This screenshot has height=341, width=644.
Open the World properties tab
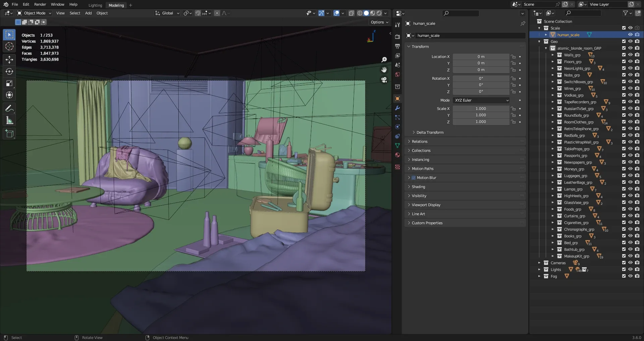click(397, 74)
